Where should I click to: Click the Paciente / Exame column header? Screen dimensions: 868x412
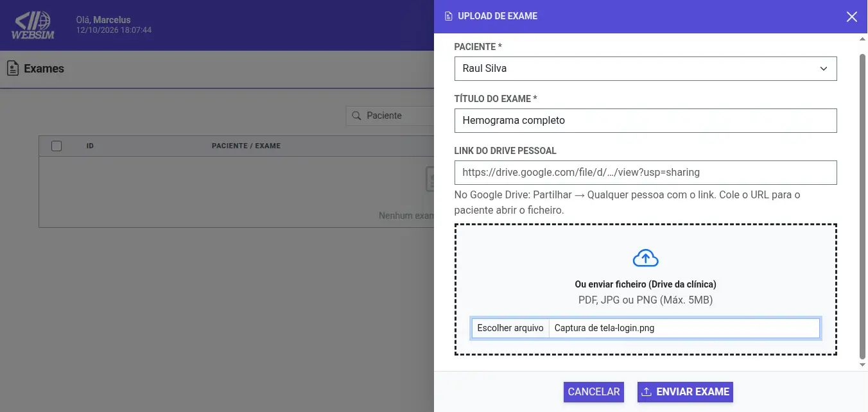tap(246, 146)
